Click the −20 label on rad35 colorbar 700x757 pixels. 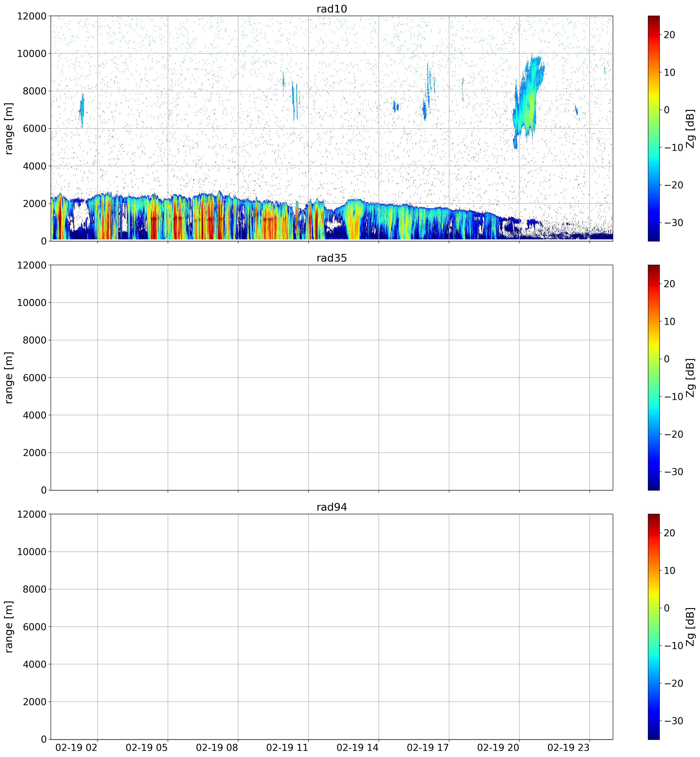point(674,434)
